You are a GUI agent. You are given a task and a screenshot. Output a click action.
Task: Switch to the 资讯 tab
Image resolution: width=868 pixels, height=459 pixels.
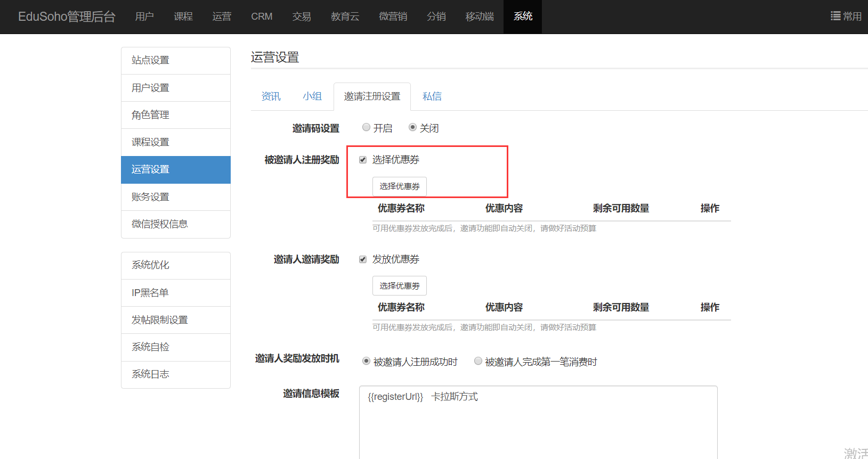pos(271,96)
